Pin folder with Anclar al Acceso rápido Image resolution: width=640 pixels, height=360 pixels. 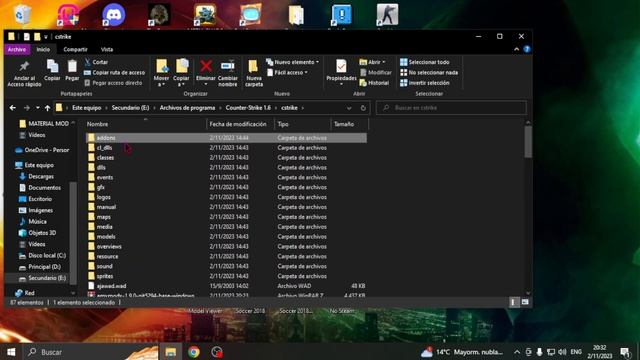click(24, 73)
